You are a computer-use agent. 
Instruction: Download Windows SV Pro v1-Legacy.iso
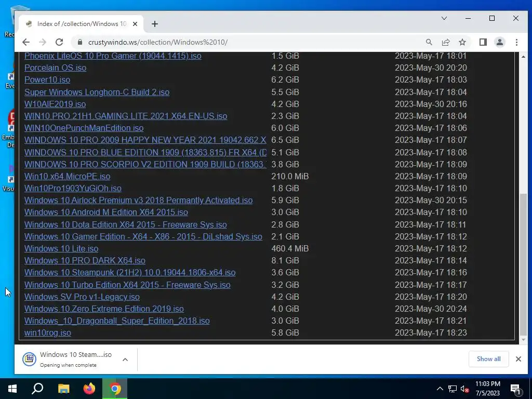(82, 297)
